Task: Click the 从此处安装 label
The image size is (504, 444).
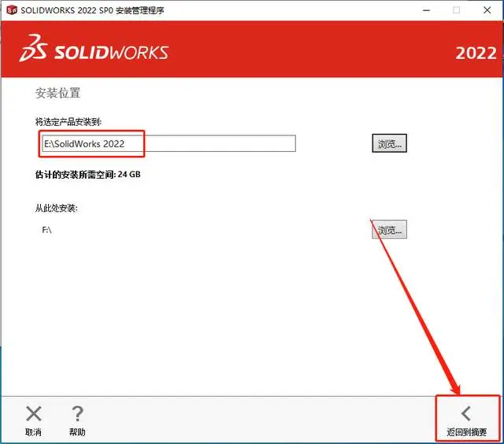Action: 56,208
